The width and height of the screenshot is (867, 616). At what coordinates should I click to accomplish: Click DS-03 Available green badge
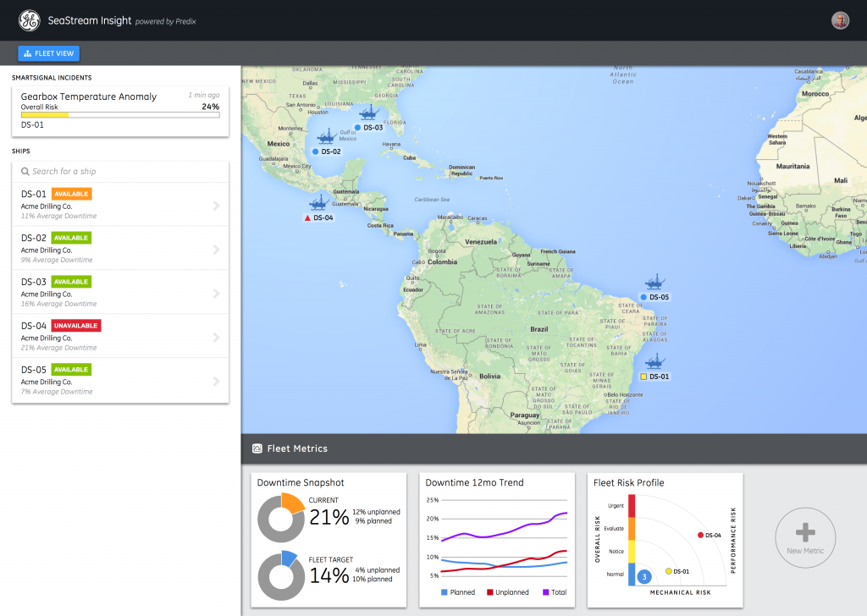pos(71,282)
